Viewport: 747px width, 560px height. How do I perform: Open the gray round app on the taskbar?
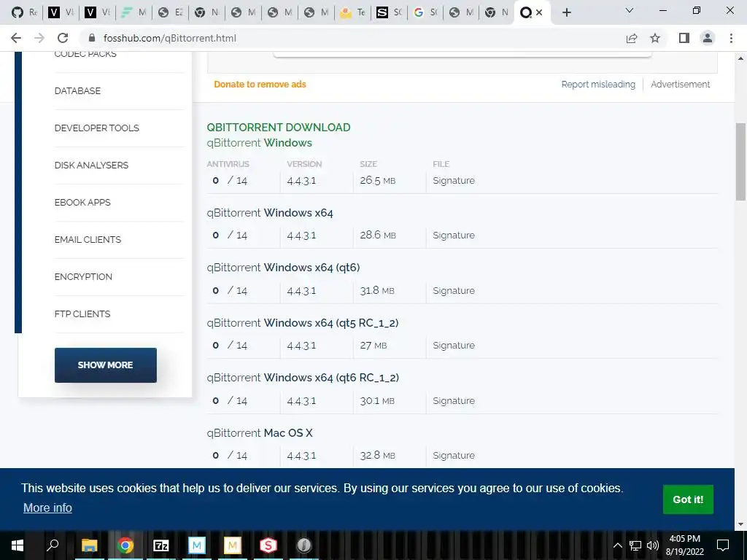pyautogui.click(x=304, y=545)
